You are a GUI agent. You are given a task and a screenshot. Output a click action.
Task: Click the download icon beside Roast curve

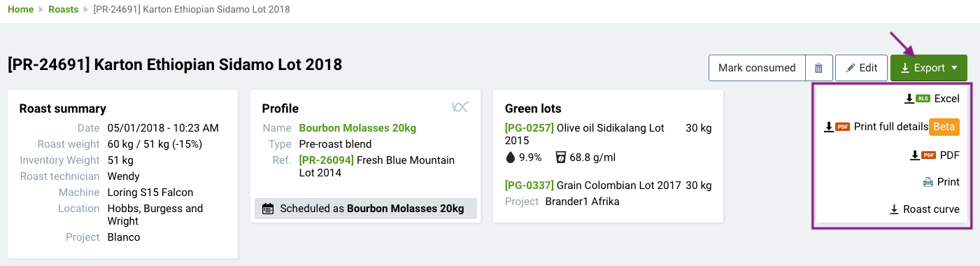(x=894, y=209)
